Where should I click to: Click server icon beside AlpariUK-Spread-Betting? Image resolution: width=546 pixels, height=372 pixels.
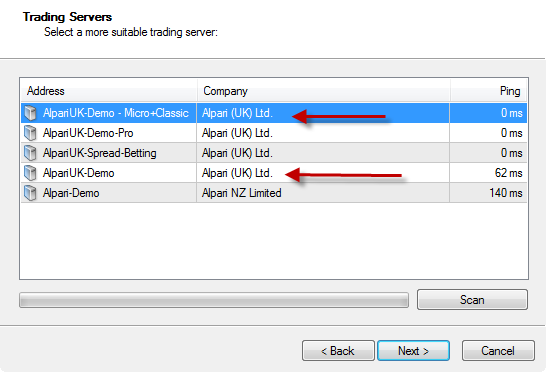pyautogui.click(x=31, y=153)
